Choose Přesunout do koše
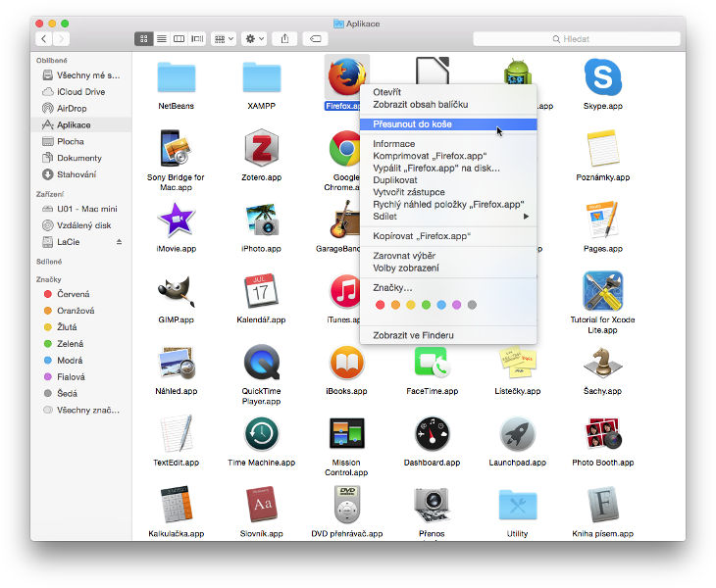This screenshot has width=716, height=588. (x=448, y=124)
